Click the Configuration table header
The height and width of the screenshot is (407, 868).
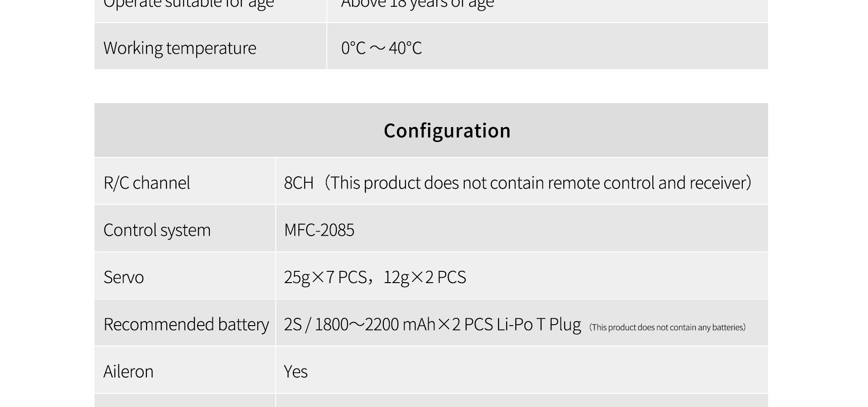(431, 130)
